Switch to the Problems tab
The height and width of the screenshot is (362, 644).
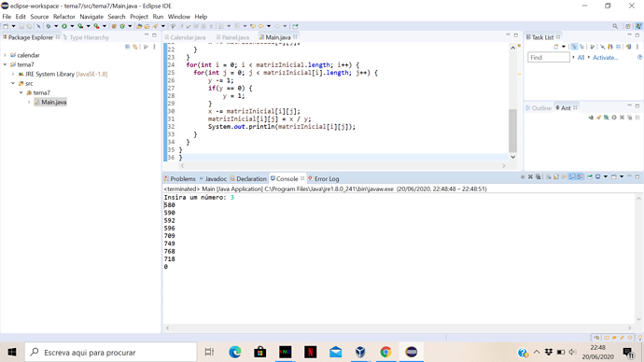point(180,178)
